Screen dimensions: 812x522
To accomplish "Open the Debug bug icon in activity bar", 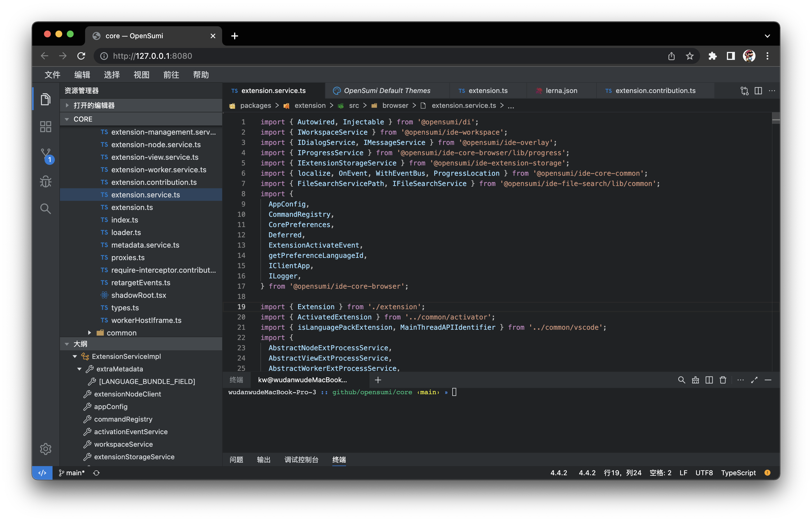I will (x=45, y=181).
